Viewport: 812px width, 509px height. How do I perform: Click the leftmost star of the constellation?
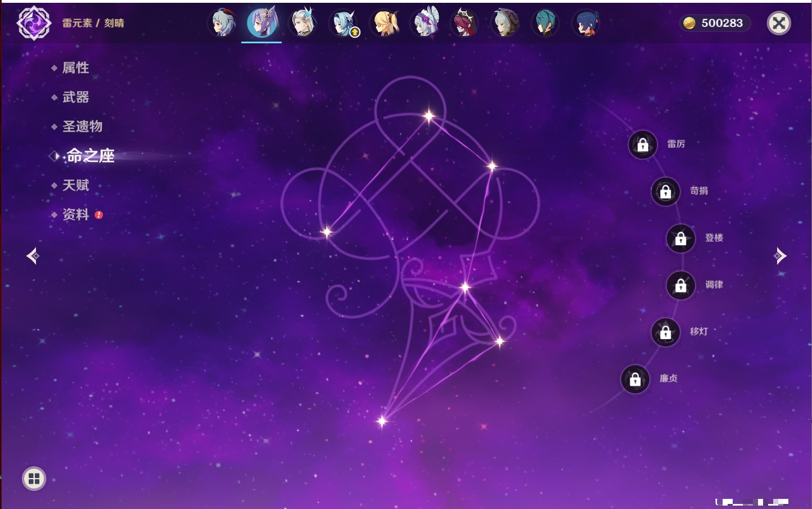[x=326, y=232]
